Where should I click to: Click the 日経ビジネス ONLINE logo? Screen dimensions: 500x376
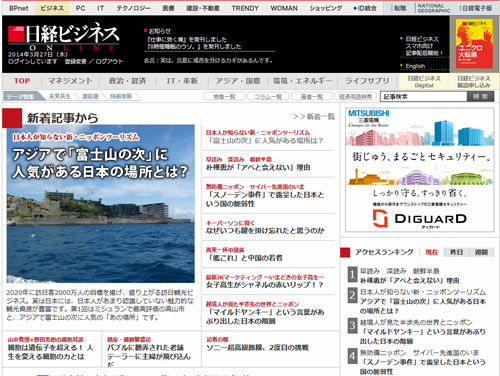click(x=64, y=38)
